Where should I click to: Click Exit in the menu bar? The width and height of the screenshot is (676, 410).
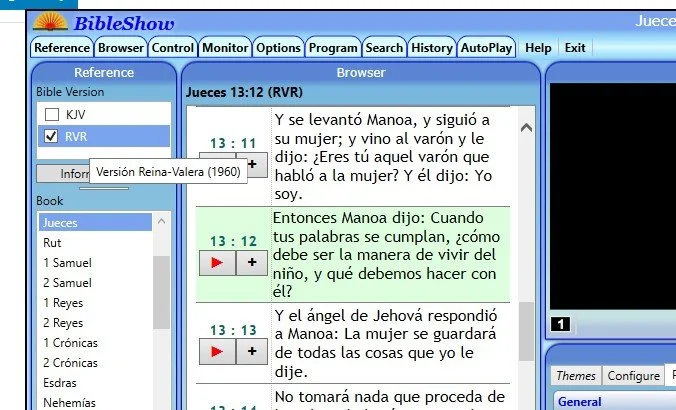coord(575,48)
